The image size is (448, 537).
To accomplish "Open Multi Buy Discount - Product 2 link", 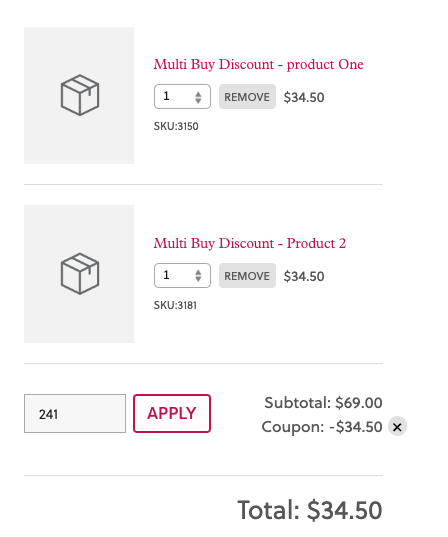I will [250, 243].
